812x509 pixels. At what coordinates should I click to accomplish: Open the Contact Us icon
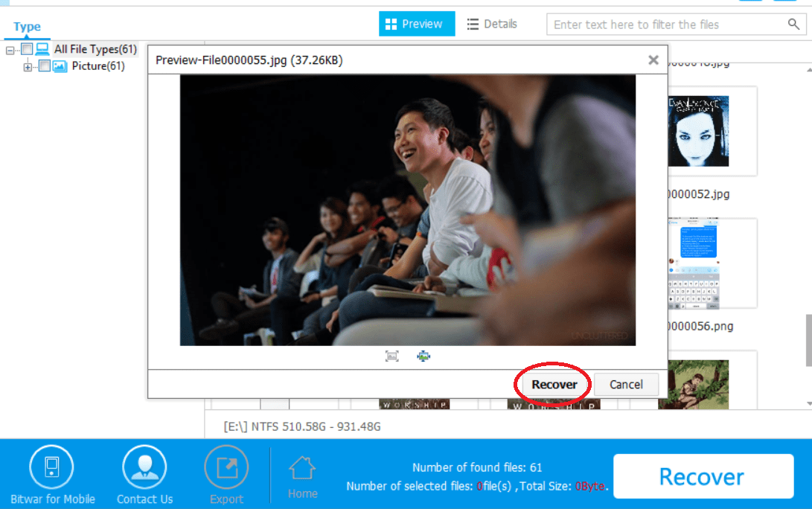click(144, 467)
